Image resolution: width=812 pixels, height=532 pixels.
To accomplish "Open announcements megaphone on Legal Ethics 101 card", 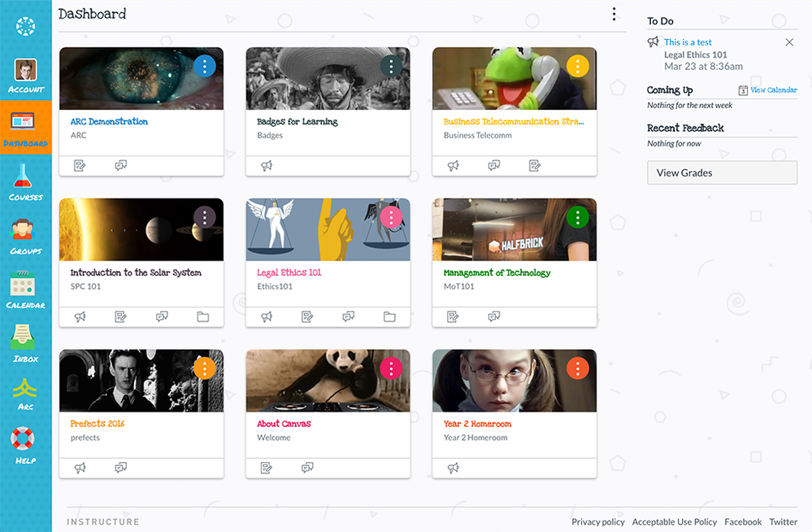I will click(266, 316).
